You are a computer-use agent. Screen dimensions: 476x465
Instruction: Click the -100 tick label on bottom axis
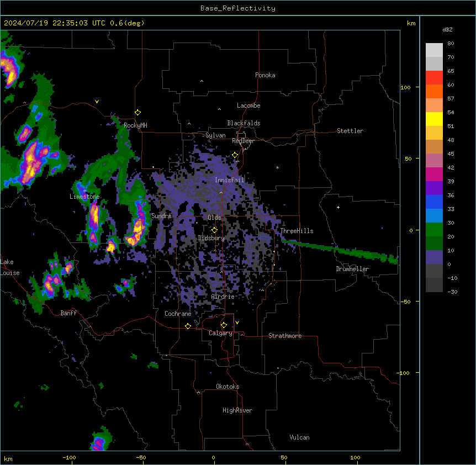[x=69, y=457]
